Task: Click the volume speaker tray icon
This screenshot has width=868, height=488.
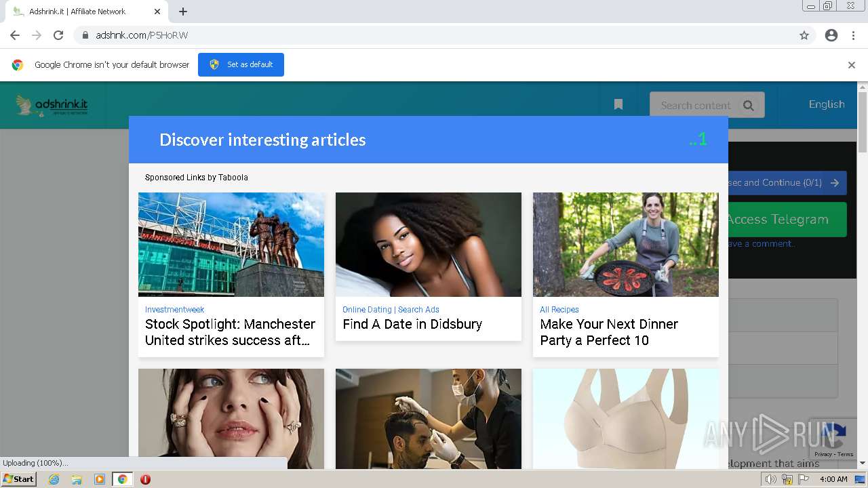Action: [x=770, y=479]
